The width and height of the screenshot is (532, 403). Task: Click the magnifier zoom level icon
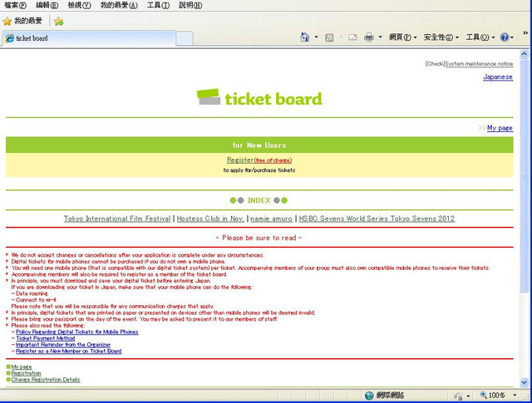pos(483,395)
